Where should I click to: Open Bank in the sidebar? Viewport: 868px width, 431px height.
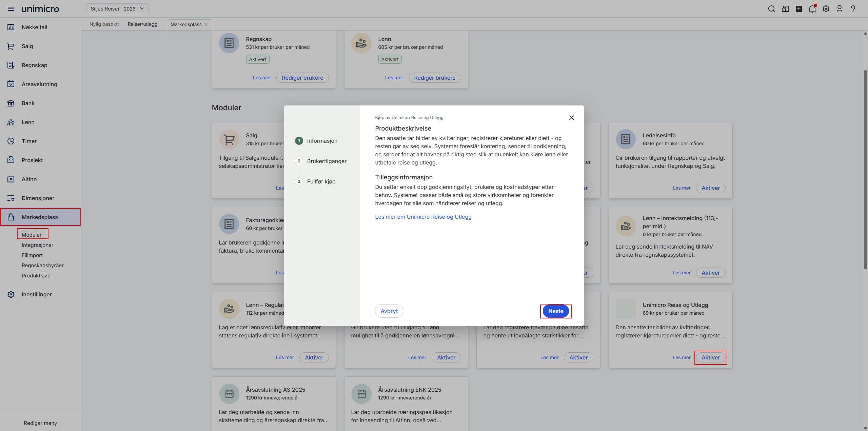click(x=28, y=103)
